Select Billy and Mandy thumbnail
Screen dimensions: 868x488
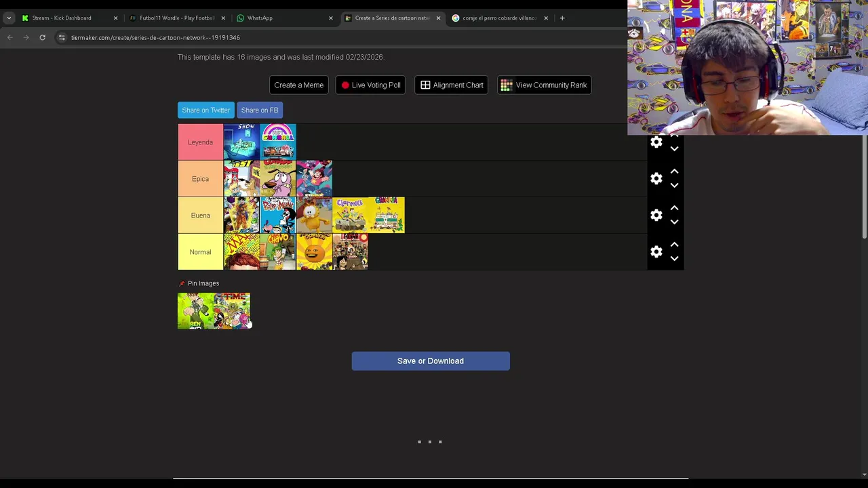pos(278,215)
